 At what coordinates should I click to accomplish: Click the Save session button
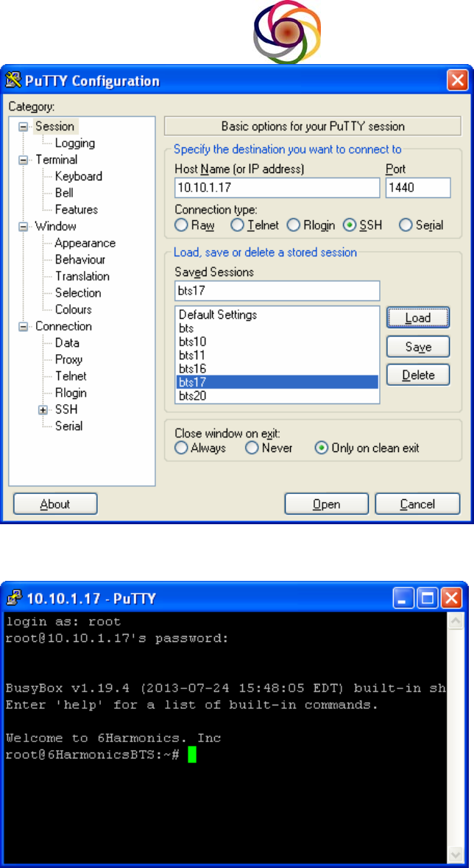point(418,347)
